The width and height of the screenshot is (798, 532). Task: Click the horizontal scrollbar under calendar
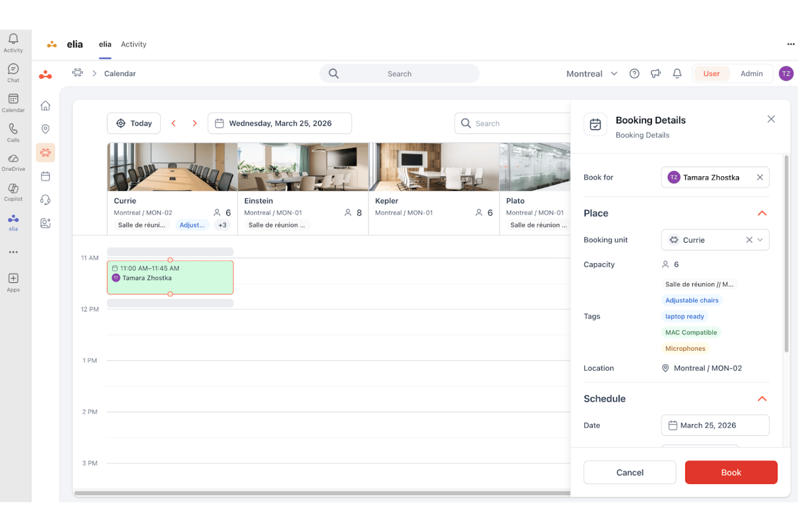tap(322, 493)
